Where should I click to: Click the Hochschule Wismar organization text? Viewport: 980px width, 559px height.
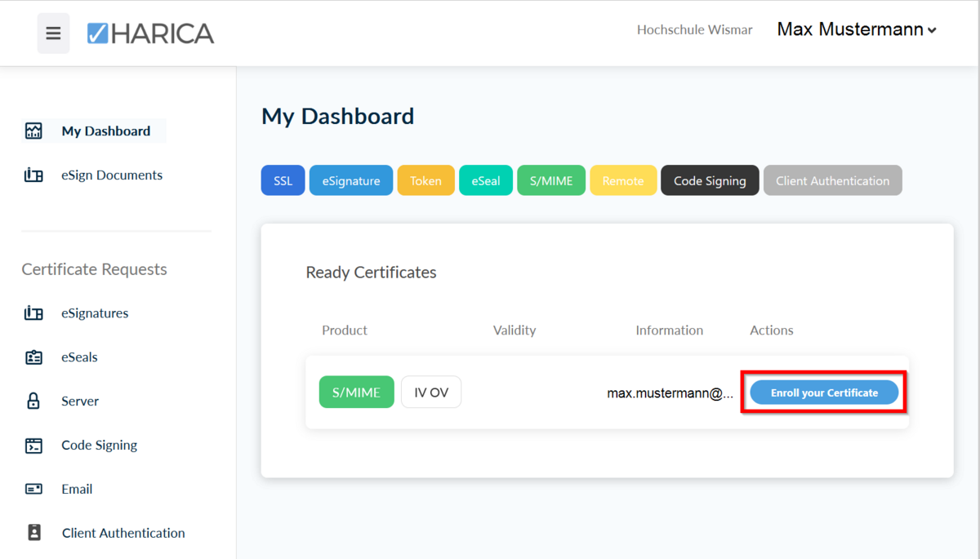(694, 30)
